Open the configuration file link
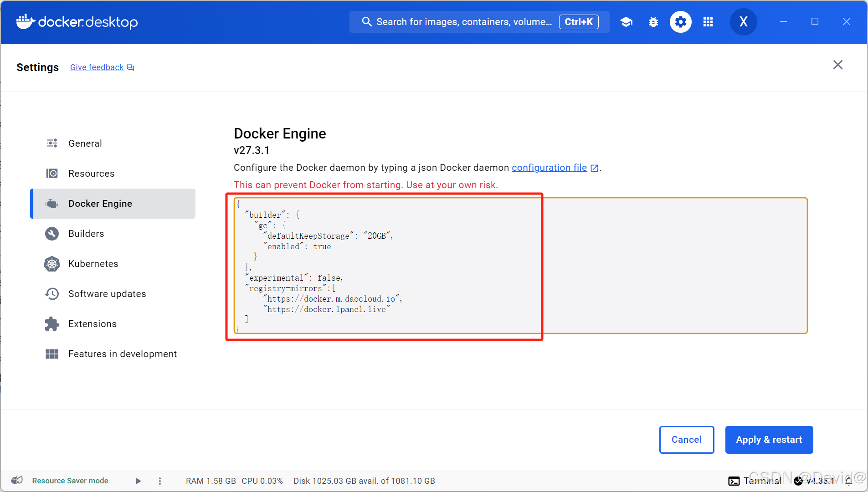 coord(549,168)
